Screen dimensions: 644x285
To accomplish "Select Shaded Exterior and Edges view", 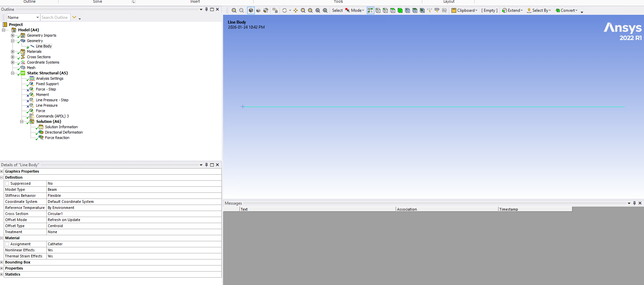I will pos(251,10).
